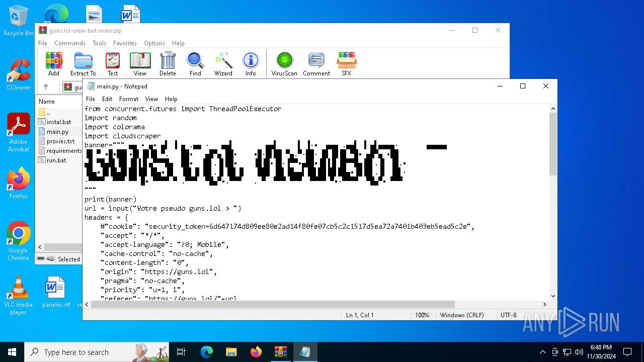The image size is (644, 362).
Task: Go up one folder level in WinRAR
Action: [46, 87]
